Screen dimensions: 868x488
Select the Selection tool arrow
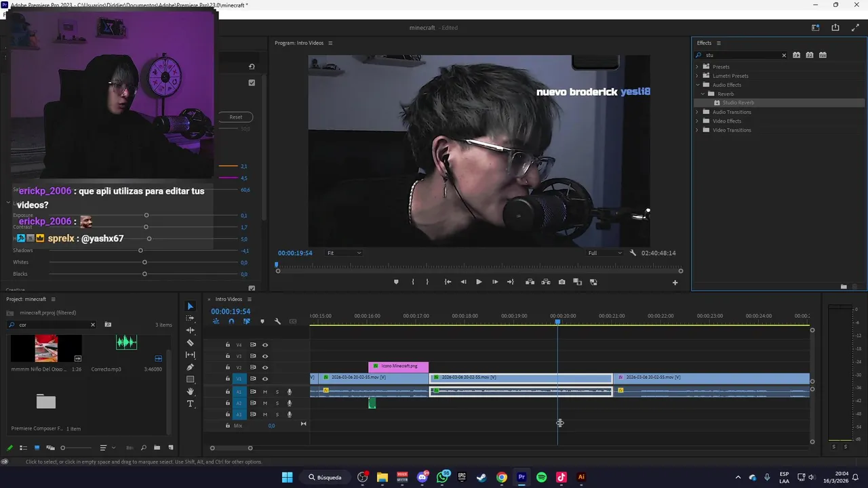coord(190,306)
